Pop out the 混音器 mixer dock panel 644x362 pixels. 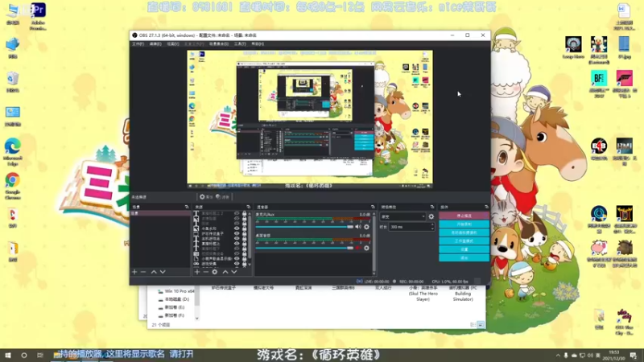[373, 207]
